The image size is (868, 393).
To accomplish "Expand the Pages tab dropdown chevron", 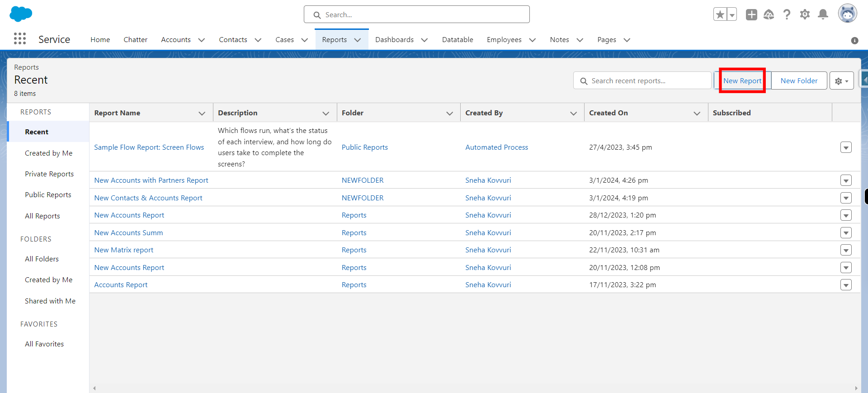I will [627, 40].
